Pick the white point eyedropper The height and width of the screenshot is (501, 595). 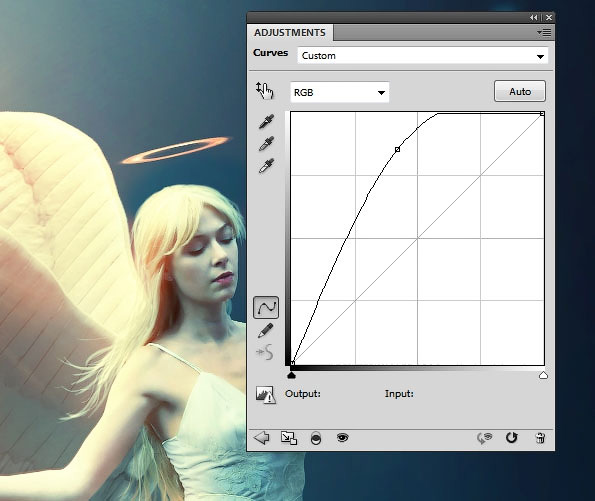tap(266, 166)
